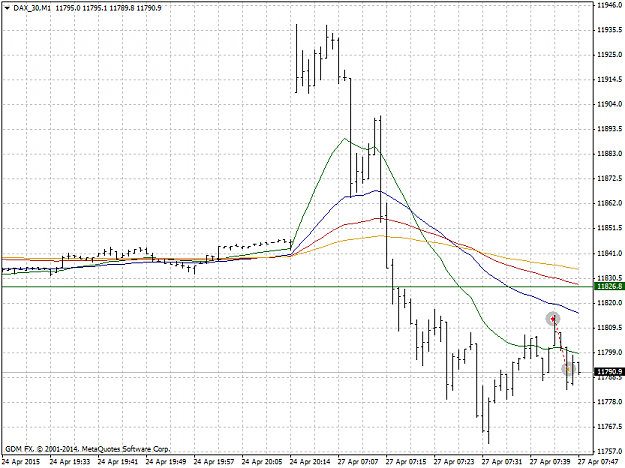The width and height of the screenshot is (625, 468).
Task: Click the 11757.0 price axis label
Action: pyautogui.click(x=609, y=452)
